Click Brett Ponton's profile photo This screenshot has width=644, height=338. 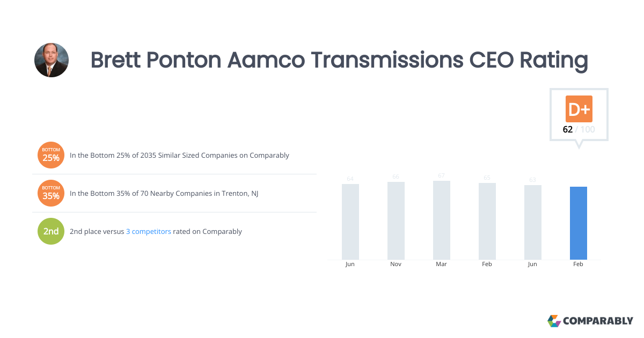pos(52,60)
